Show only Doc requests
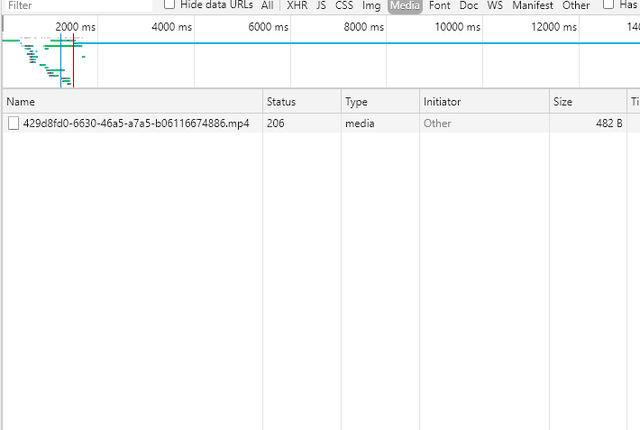 click(x=469, y=5)
